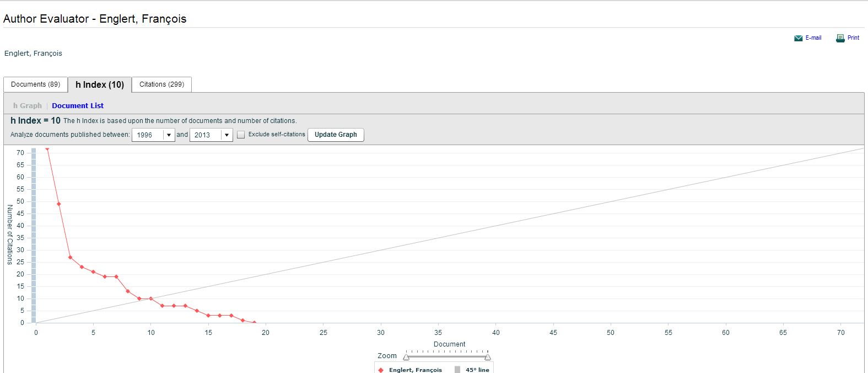The height and width of the screenshot is (373, 868).
Task: Click the gray 45° line legend swatch
Action: tap(457, 370)
